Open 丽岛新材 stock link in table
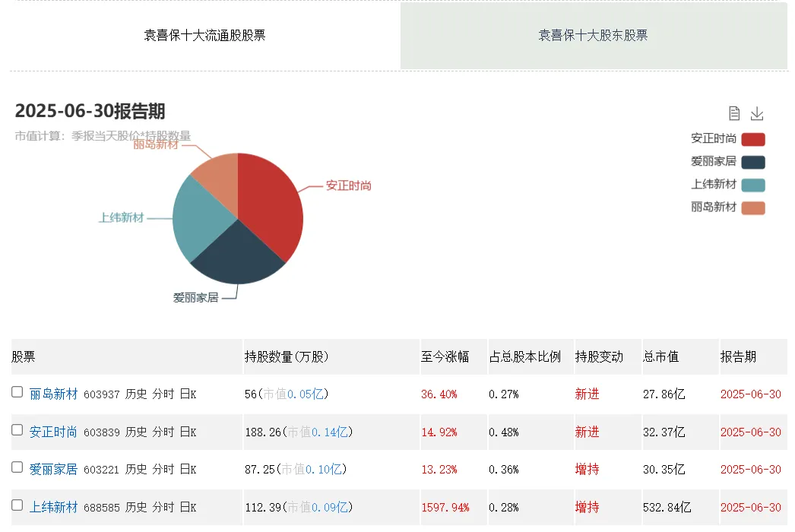The image size is (795, 532). 53,394
